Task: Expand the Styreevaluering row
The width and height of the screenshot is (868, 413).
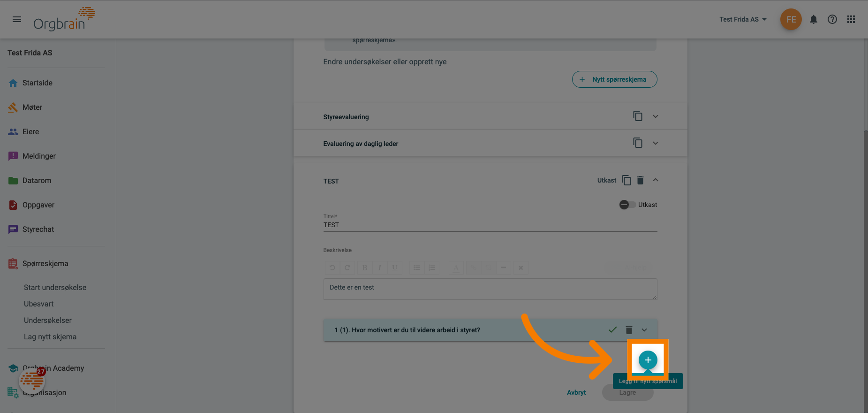Action: [x=656, y=116]
